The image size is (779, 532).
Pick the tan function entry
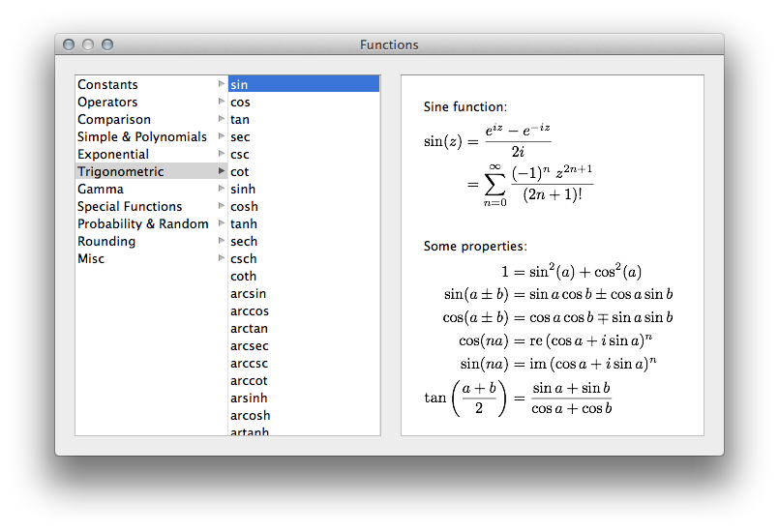[x=240, y=120]
